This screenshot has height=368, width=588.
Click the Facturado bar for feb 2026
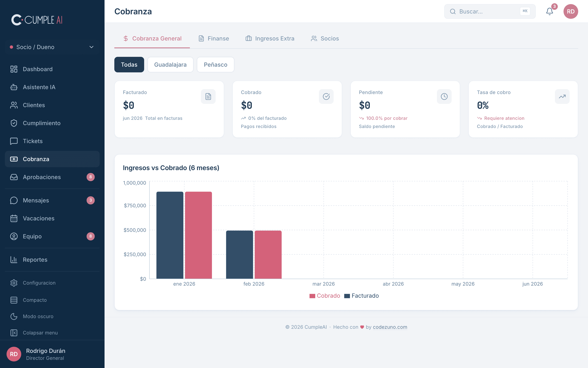tap(239, 255)
